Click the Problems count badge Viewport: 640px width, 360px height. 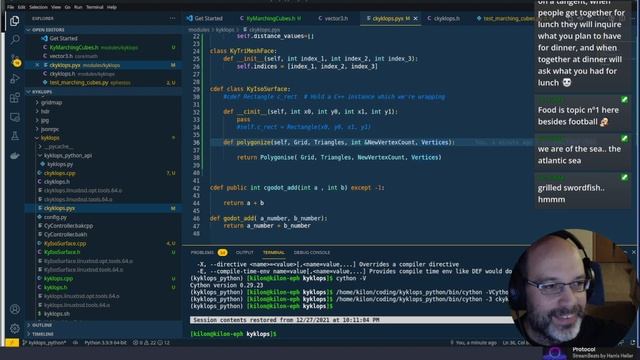pos(222,253)
